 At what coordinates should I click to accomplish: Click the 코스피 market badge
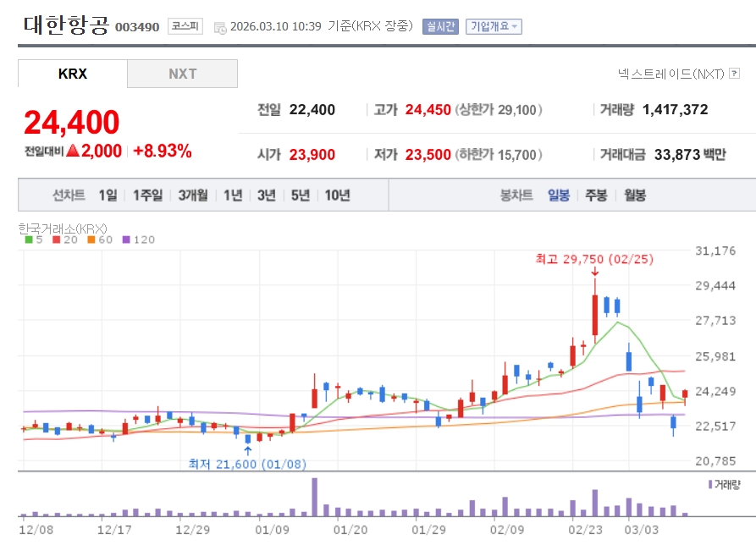click(185, 26)
